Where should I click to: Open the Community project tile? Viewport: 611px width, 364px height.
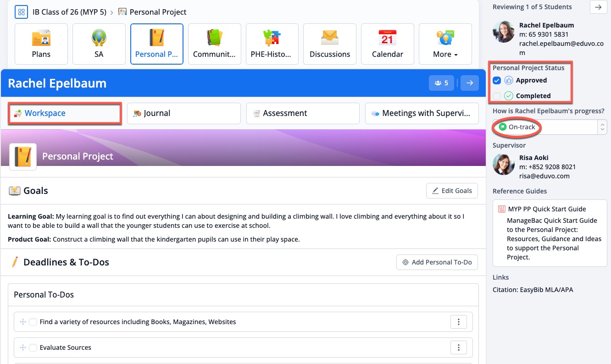(214, 44)
